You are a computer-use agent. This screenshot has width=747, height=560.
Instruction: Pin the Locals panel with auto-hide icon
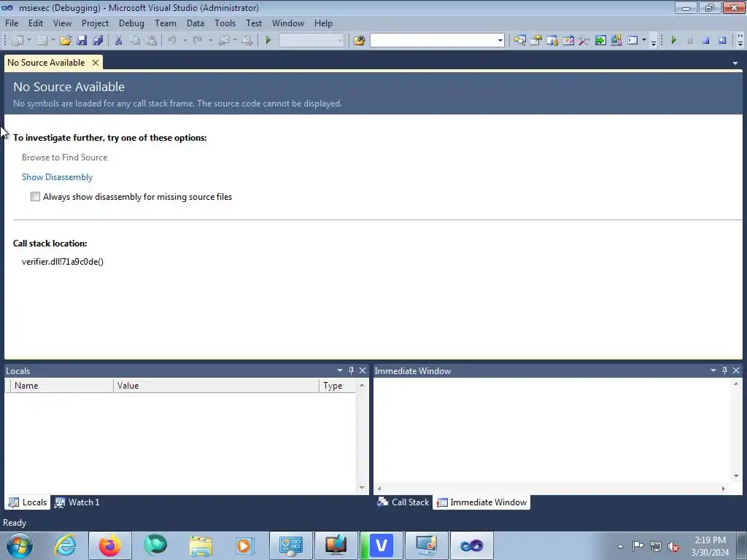[351, 370]
